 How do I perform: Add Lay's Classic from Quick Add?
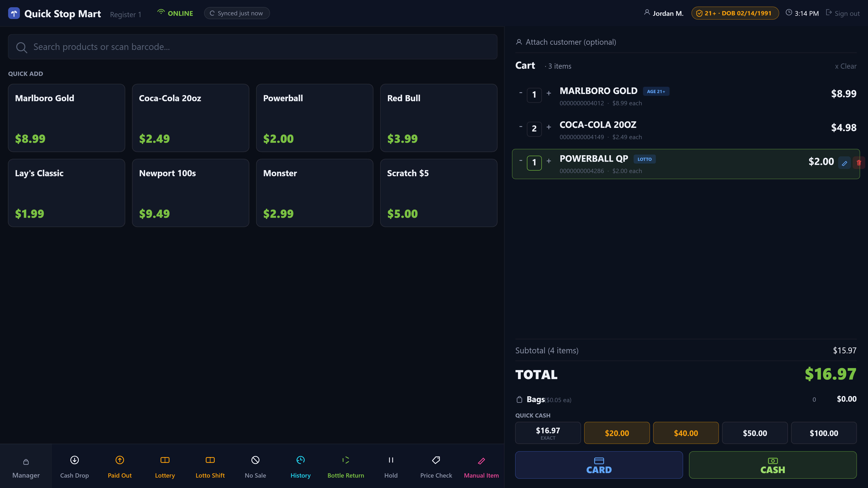[66, 193]
